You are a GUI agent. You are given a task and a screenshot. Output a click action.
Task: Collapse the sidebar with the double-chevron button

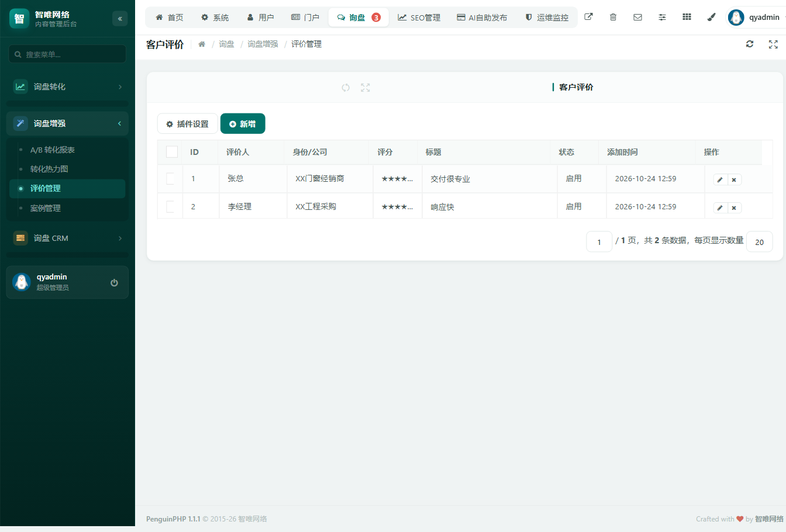[120, 19]
